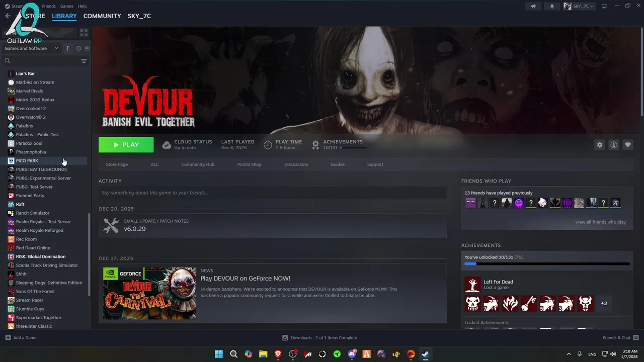The width and height of the screenshot is (644, 362).
Task: Open the Steam announcements megaphone icon
Action: click(533, 6)
